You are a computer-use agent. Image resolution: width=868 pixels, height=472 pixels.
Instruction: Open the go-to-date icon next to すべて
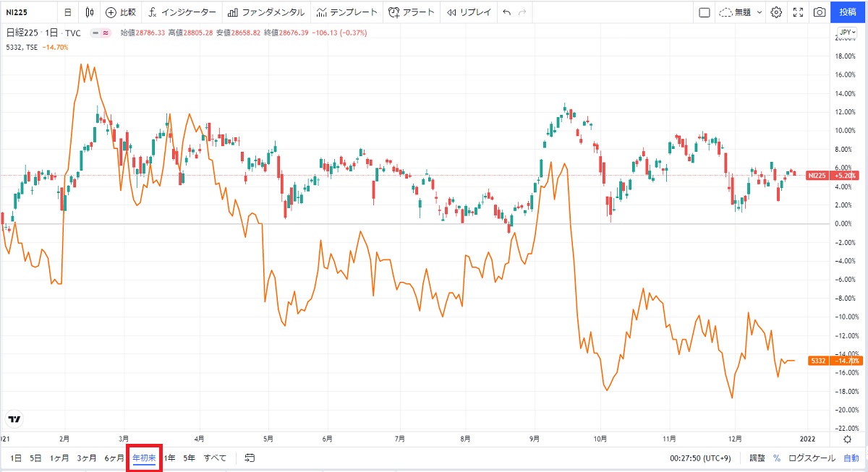coord(250,458)
